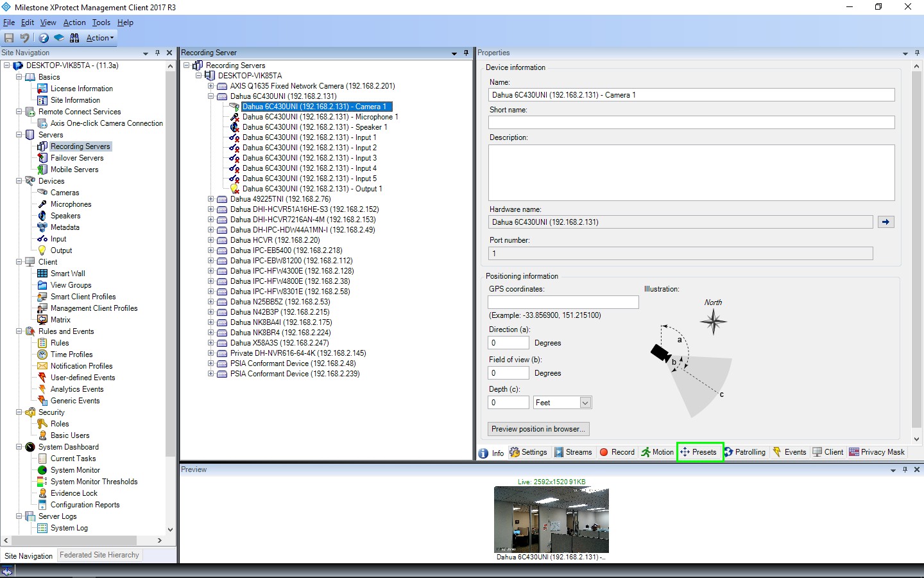Open the Tools menu

click(x=101, y=22)
